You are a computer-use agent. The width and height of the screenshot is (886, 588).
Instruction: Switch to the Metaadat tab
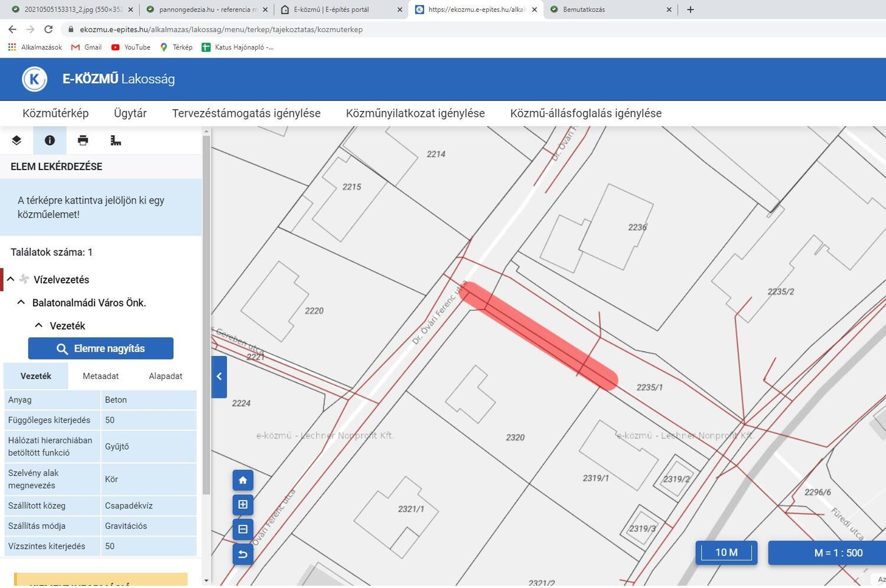(x=100, y=376)
